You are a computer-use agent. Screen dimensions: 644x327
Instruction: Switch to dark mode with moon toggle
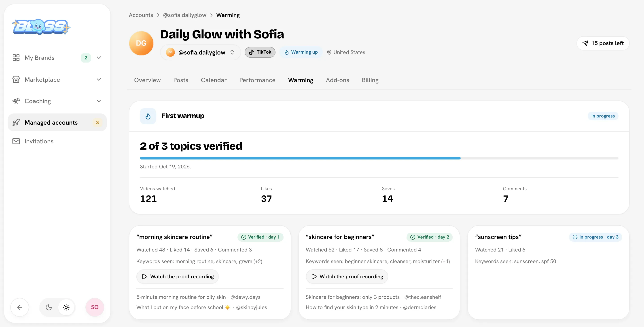(x=49, y=307)
